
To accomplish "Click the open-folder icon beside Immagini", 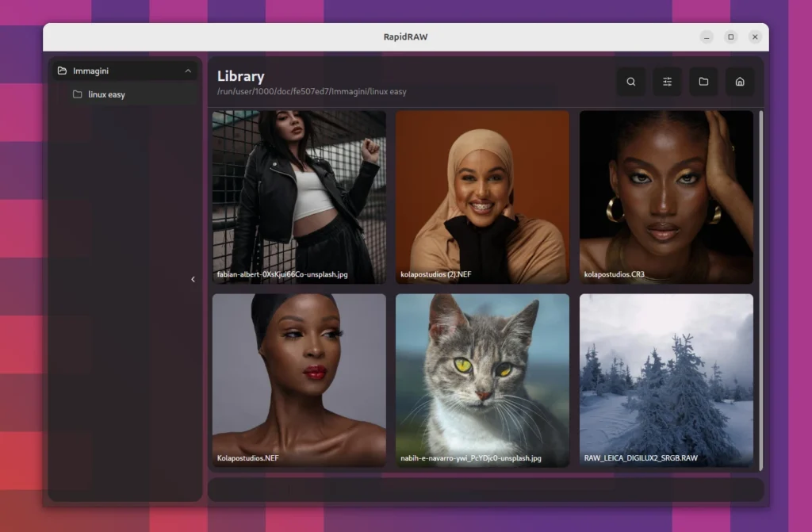I will click(63, 71).
